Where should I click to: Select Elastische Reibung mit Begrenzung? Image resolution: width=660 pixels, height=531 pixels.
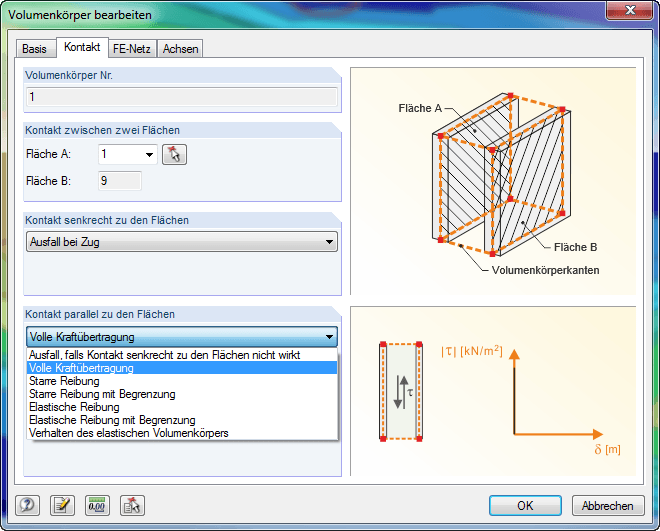point(182,420)
